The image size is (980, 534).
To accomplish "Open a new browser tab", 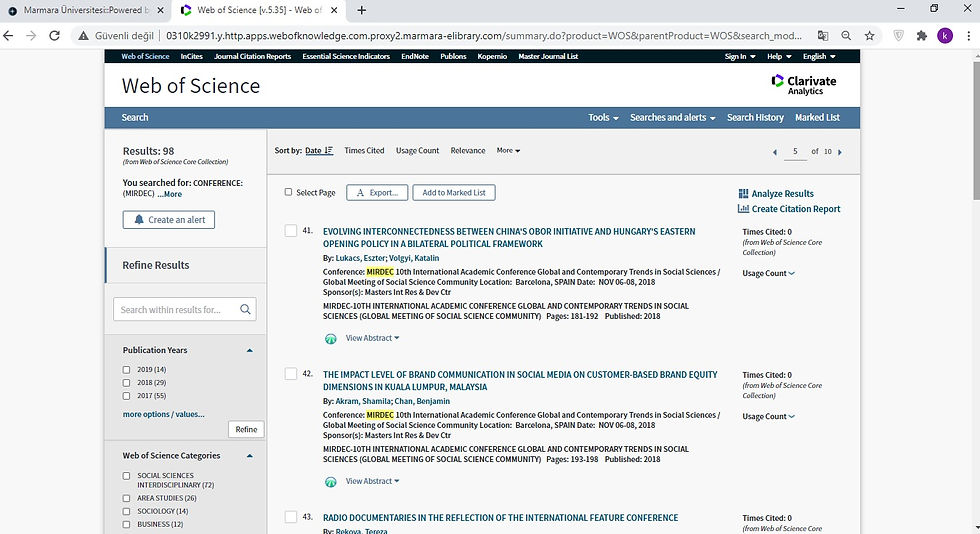I will point(361,10).
